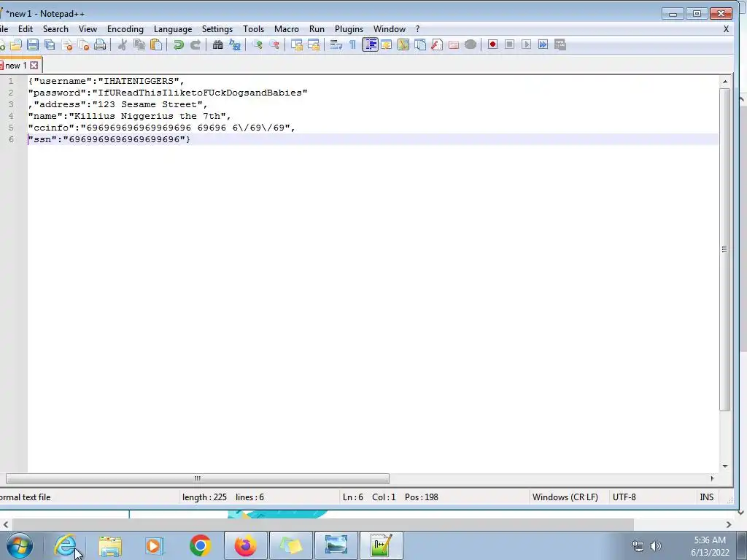Screen dimensions: 747x560
Task: Toggle synchronize vertical scrolling icon
Action: tap(297, 44)
